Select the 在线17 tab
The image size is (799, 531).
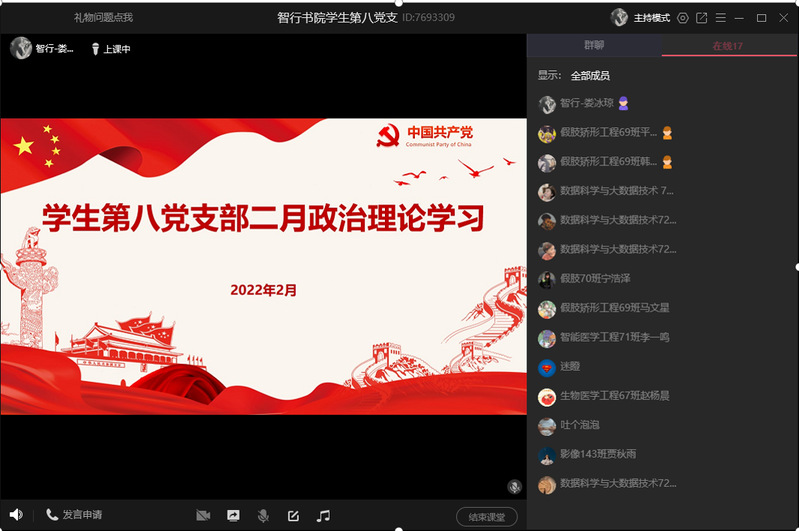pyautogui.click(x=727, y=46)
